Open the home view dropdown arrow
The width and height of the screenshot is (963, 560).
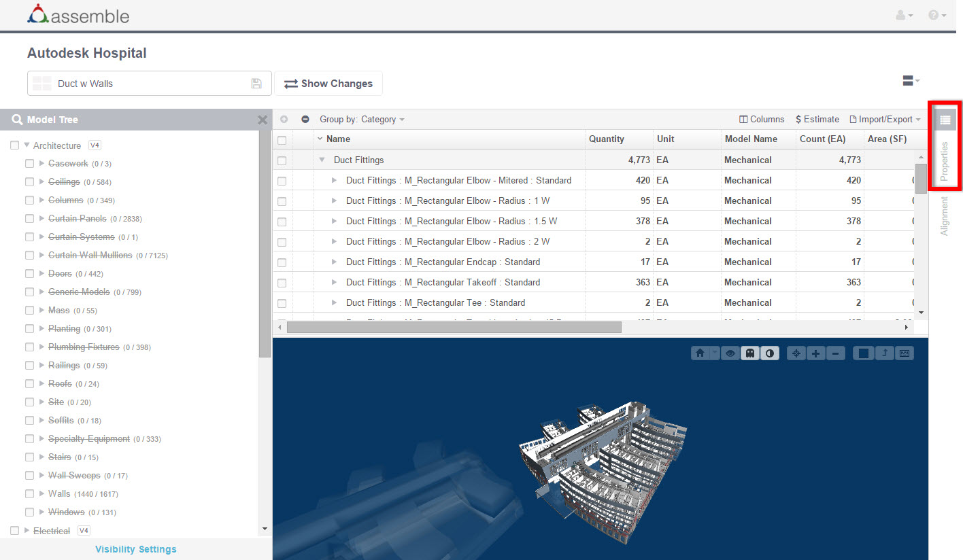click(x=714, y=353)
